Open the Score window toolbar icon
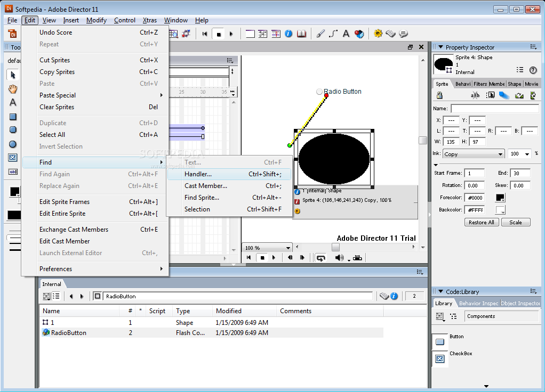This screenshot has width=545, height=392. [x=276, y=34]
